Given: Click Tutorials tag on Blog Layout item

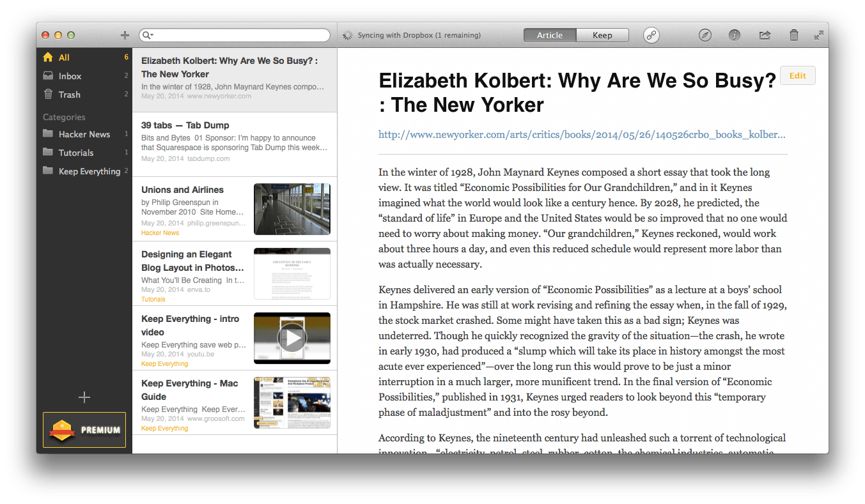Looking at the screenshot, I should click(153, 299).
